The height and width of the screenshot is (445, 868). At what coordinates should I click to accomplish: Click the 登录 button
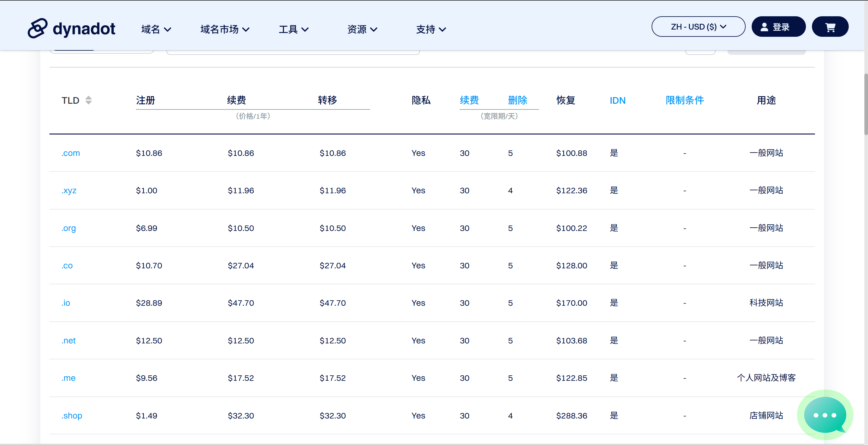point(778,27)
